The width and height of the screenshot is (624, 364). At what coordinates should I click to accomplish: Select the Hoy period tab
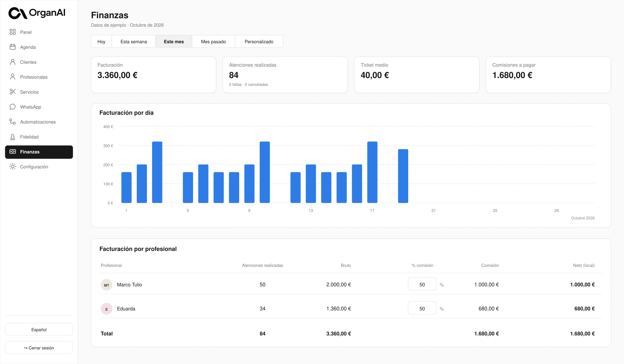101,42
